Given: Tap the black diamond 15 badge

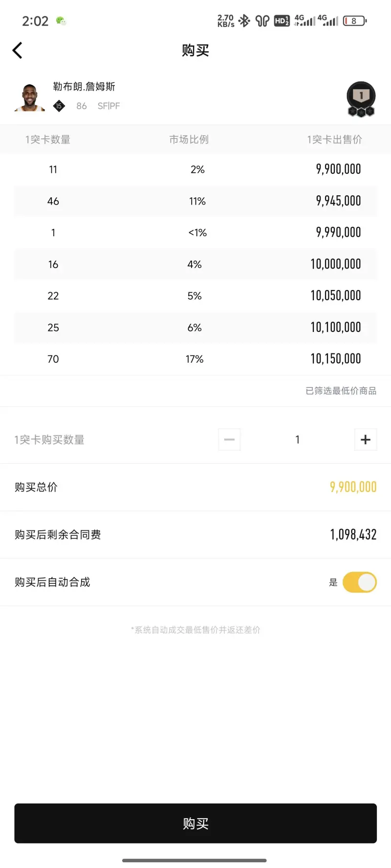Looking at the screenshot, I should (59, 106).
